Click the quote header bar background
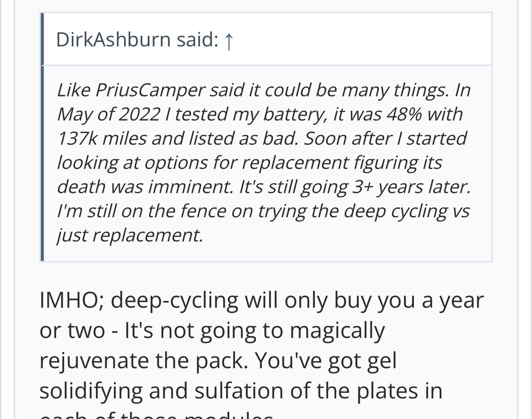The height and width of the screenshot is (419, 532). pyautogui.click(x=360, y=40)
